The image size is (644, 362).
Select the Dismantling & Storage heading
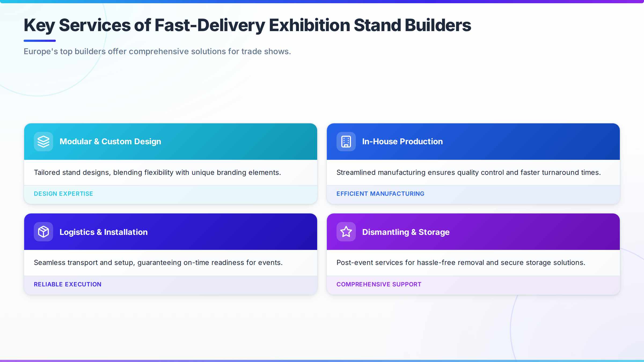(x=406, y=232)
